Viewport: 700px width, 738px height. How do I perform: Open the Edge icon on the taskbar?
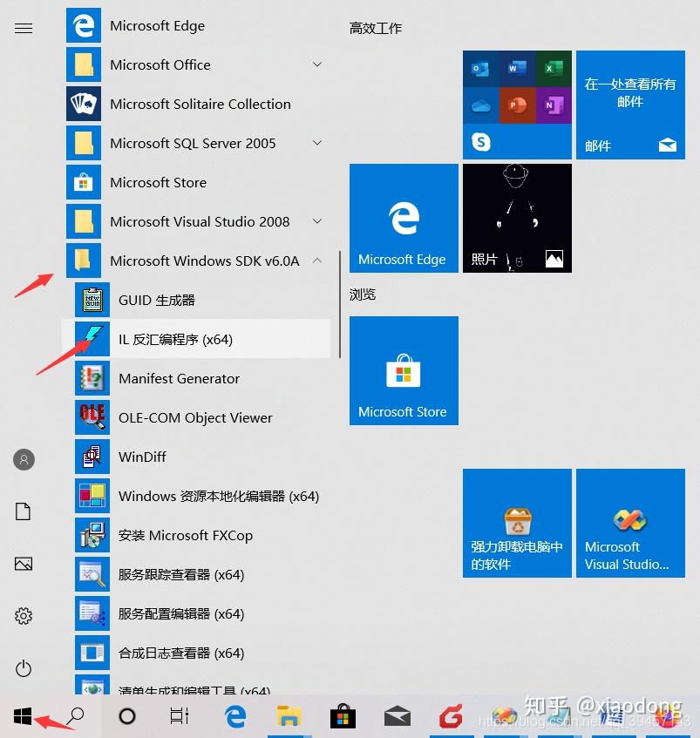coord(234,716)
